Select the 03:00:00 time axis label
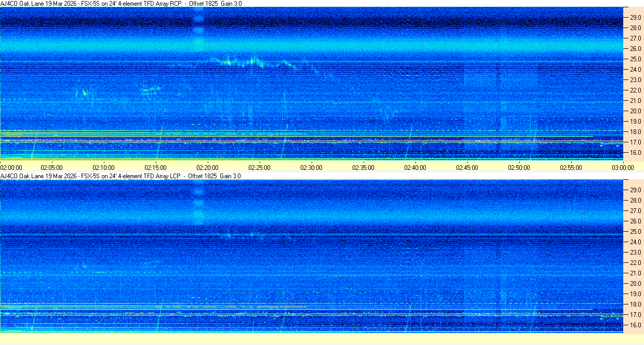 coord(623,168)
